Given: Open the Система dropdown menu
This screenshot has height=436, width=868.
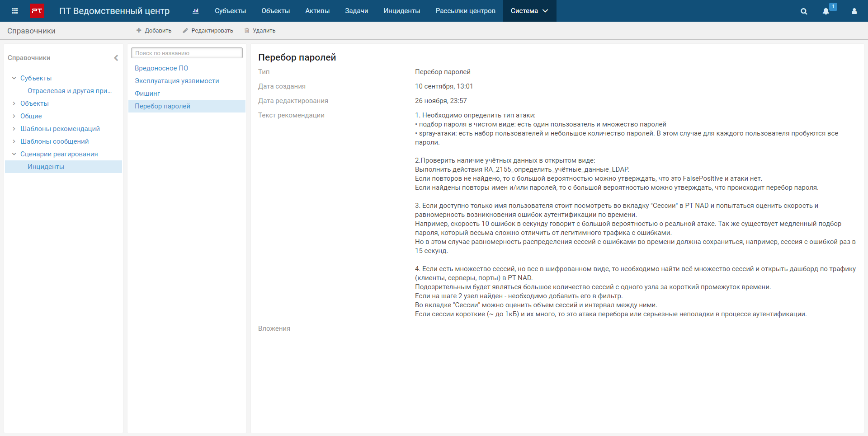Looking at the screenshot, I should point(529,11).
